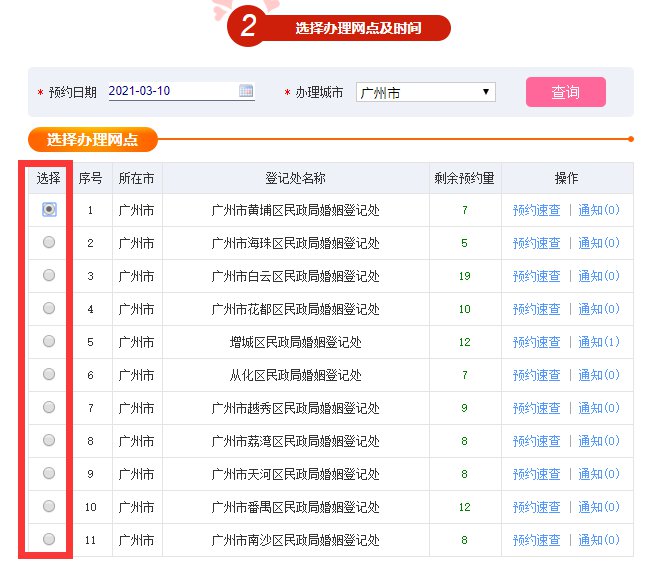The width and height of the screenshot is (652, 567).
Task: Select radio button for 从化区 registry
Action: tap(49, 375)
